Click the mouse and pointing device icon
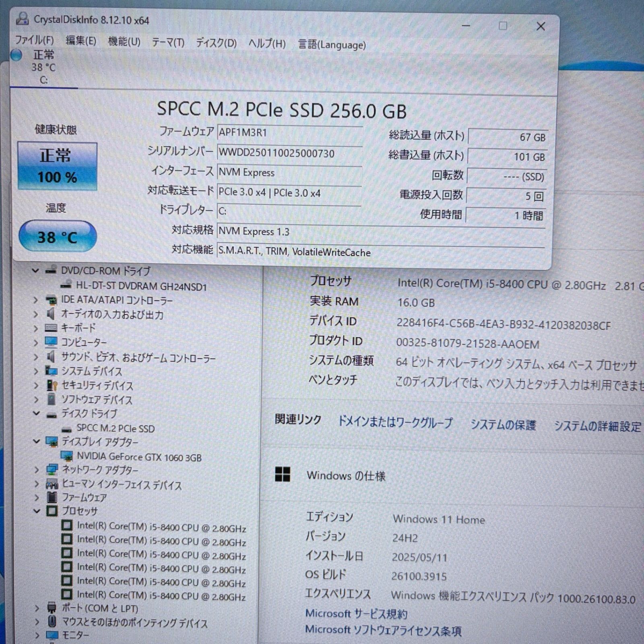 (52, 622)
